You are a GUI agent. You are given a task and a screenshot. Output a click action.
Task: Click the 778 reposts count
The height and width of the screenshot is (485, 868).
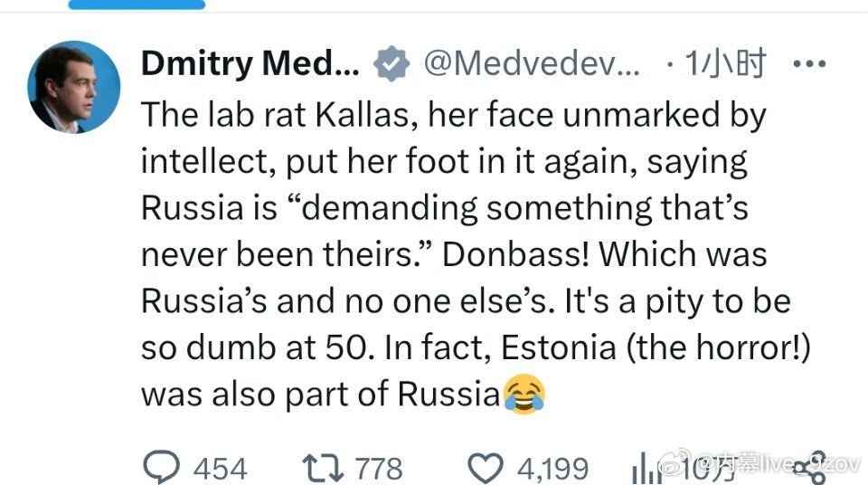point(378,469)
